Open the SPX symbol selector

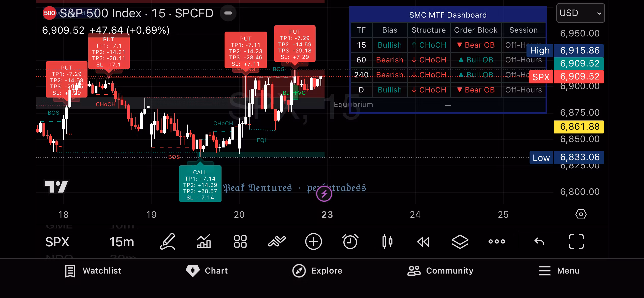[x=57, y=242]
